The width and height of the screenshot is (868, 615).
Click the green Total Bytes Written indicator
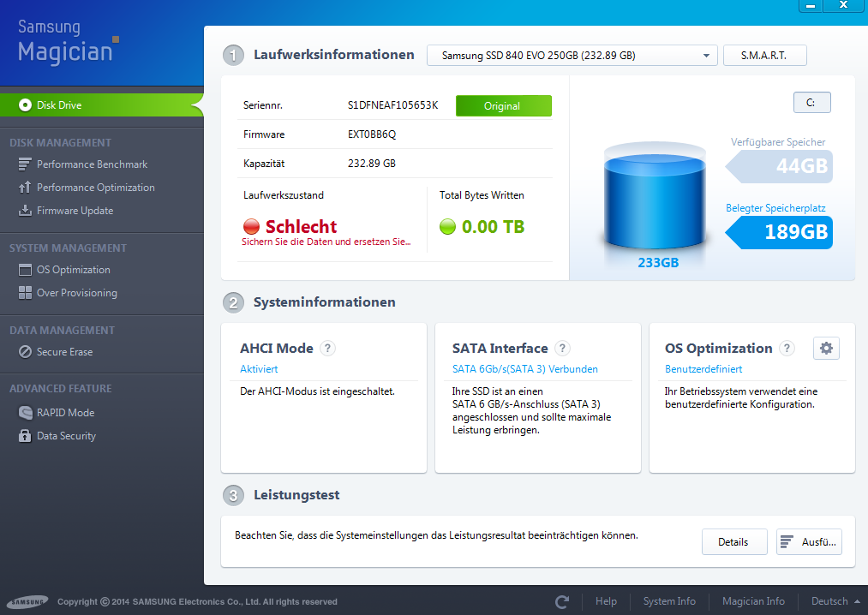tap(447, 226)
